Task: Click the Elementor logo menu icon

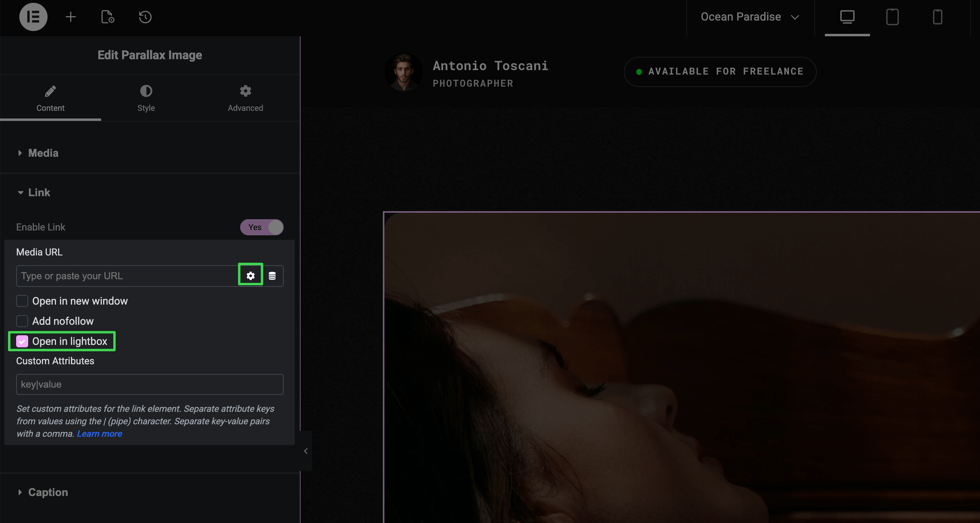Action: tap(33, 17)
